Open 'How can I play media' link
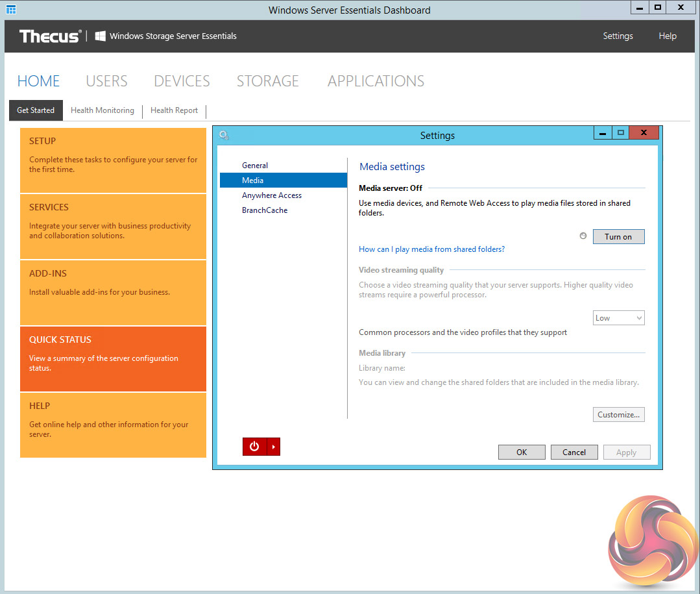This screenshot has height=594, width=700. [x=431, y=249]
